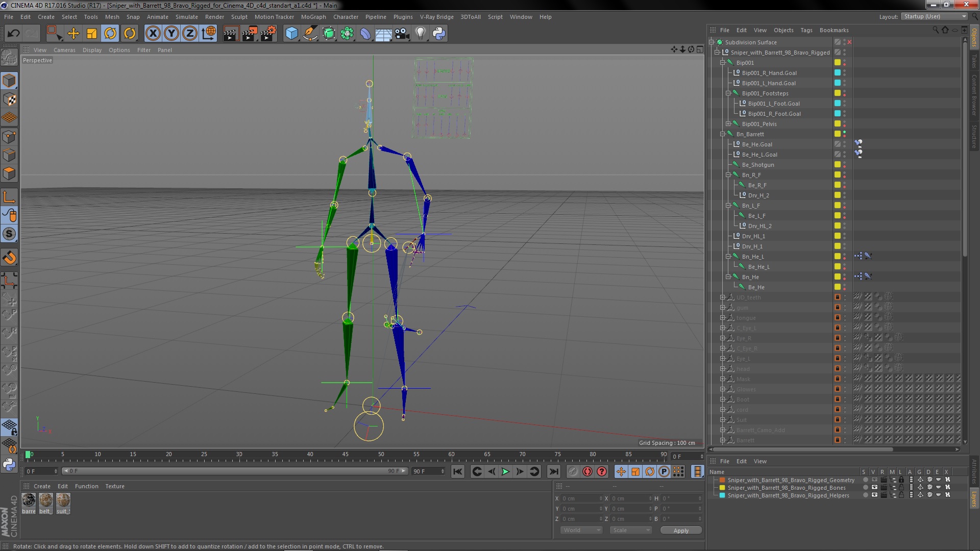Expand the head object node

[723, 369]
